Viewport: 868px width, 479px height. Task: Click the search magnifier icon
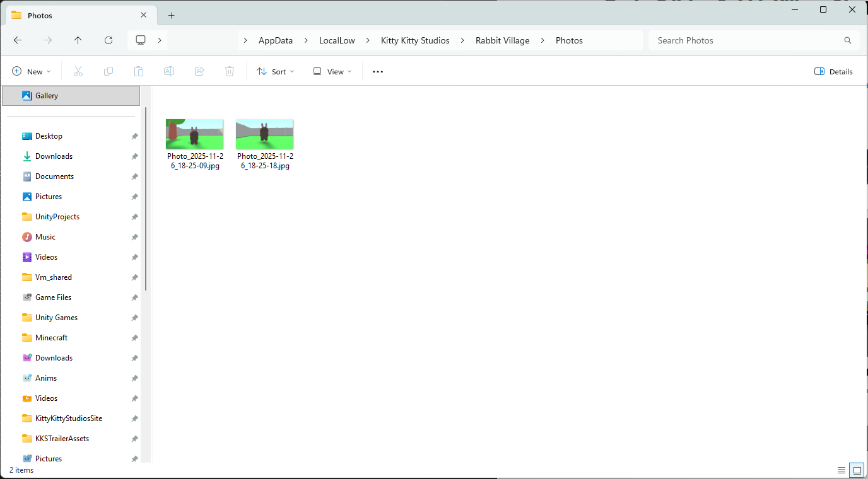coord(847,40)
